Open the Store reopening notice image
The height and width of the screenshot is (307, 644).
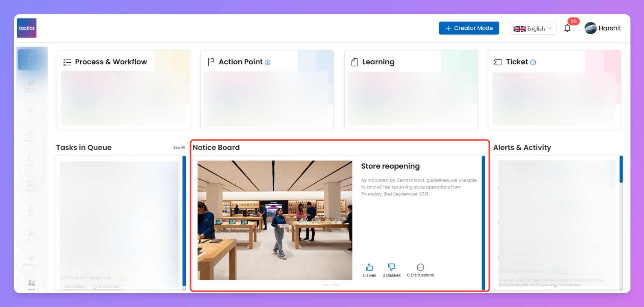275,220
